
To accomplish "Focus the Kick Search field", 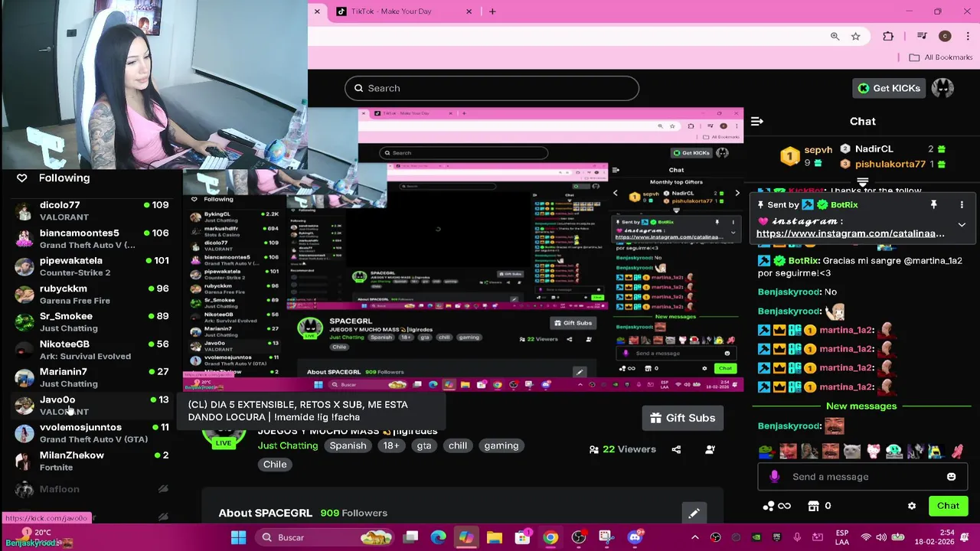I will click(492, 88).
